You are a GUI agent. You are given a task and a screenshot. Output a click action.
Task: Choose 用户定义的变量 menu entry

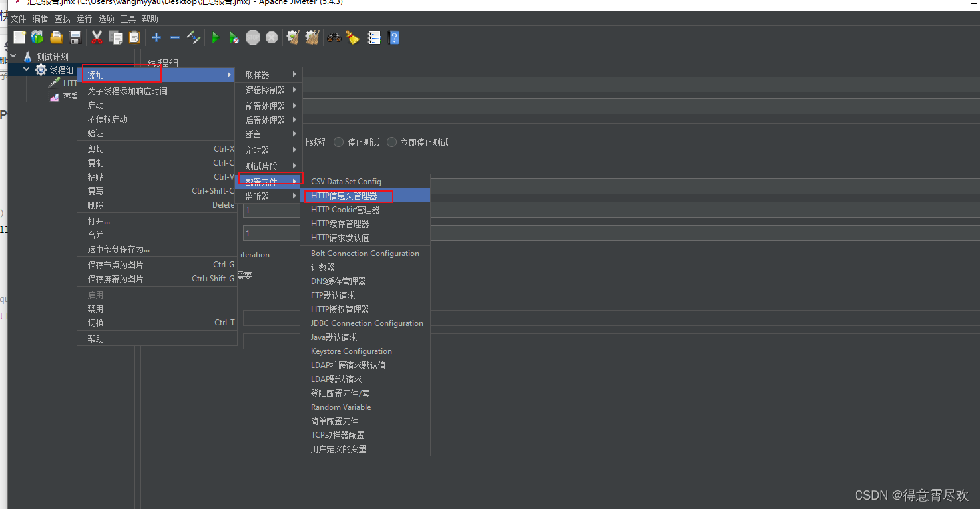(x=366, y=449)
